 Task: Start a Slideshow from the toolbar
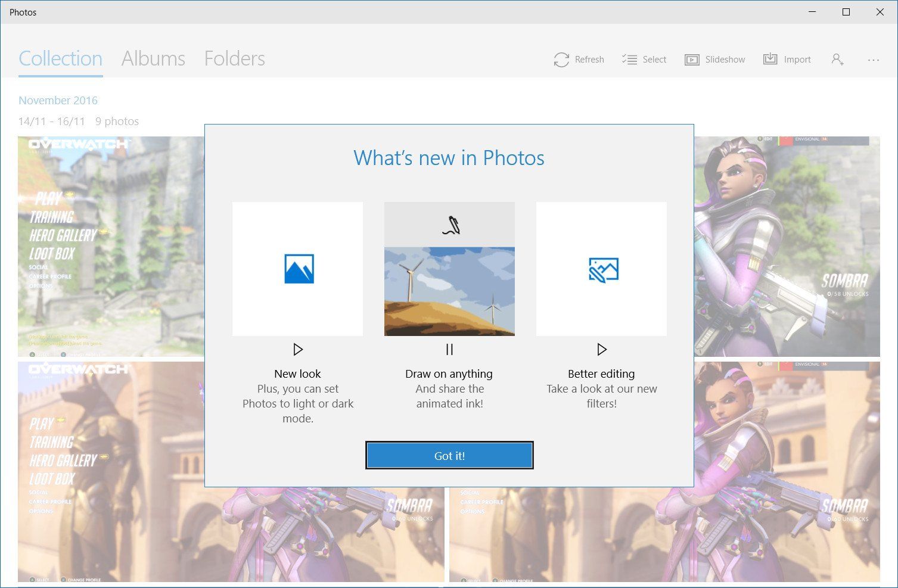click(692, 60)
